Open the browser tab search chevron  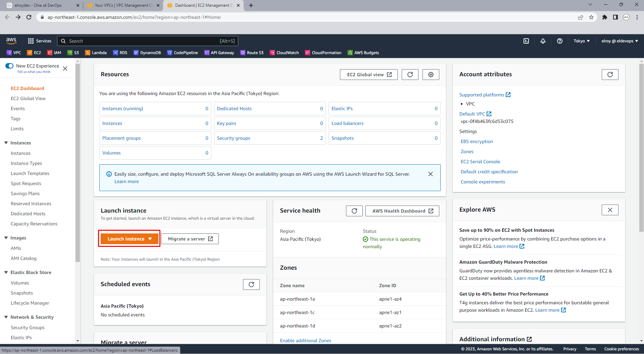coord(590,5)
